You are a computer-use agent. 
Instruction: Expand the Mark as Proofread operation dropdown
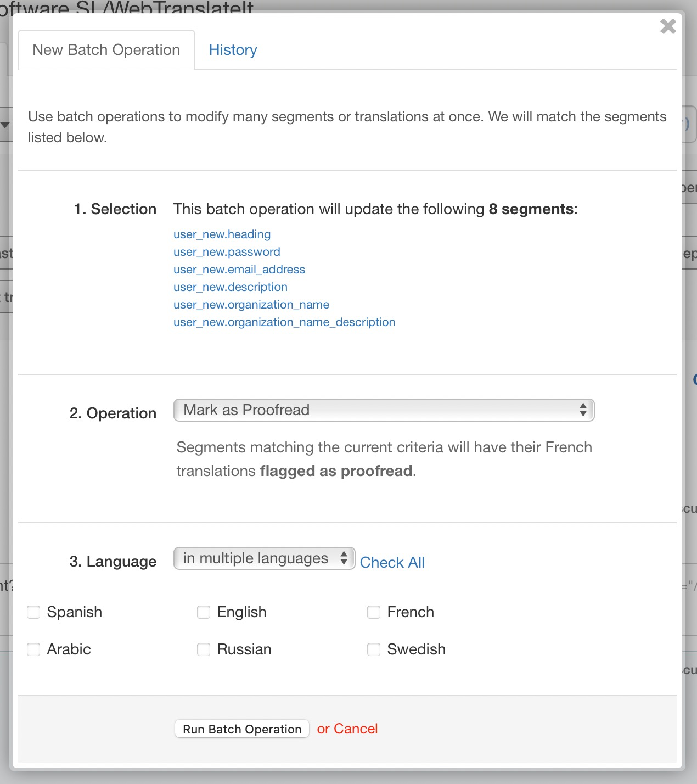point(384,410)
